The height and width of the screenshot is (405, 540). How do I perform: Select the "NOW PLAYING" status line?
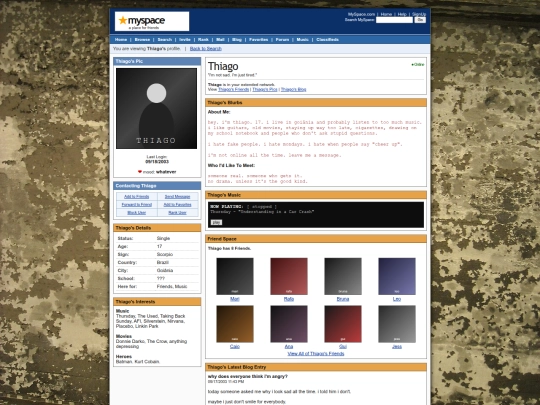(243, 207)
